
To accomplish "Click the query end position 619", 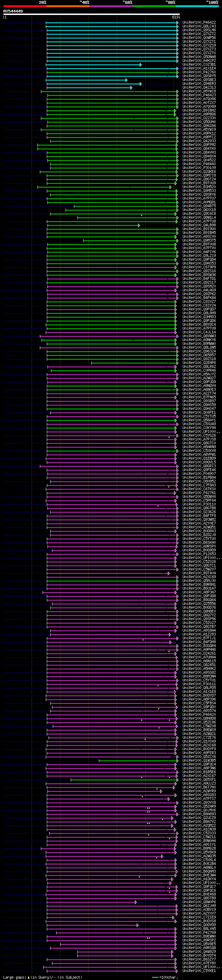I will pos(175,17).
